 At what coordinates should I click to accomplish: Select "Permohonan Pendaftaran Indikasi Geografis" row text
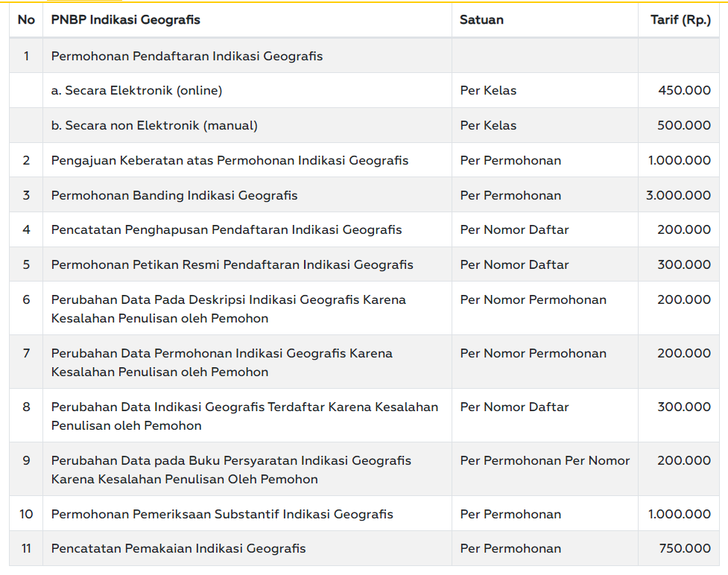point(186,56)
